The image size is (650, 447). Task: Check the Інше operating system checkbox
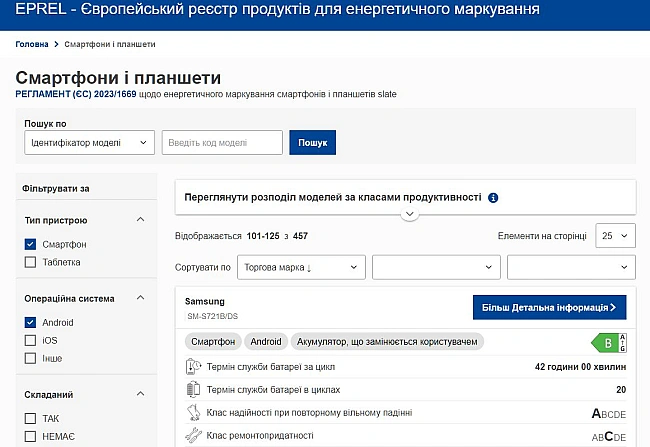[x=30, y=358]
